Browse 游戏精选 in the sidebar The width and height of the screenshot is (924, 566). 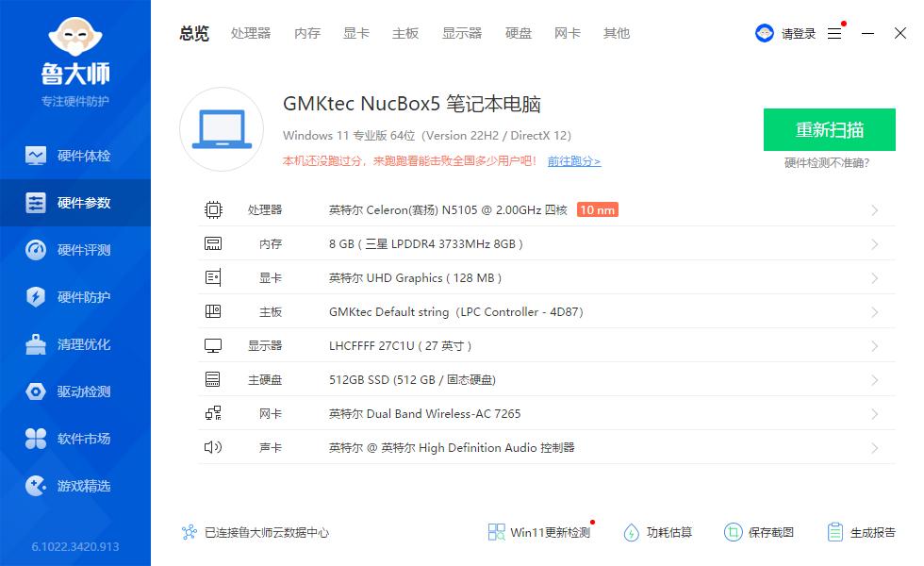click(75, 485)
